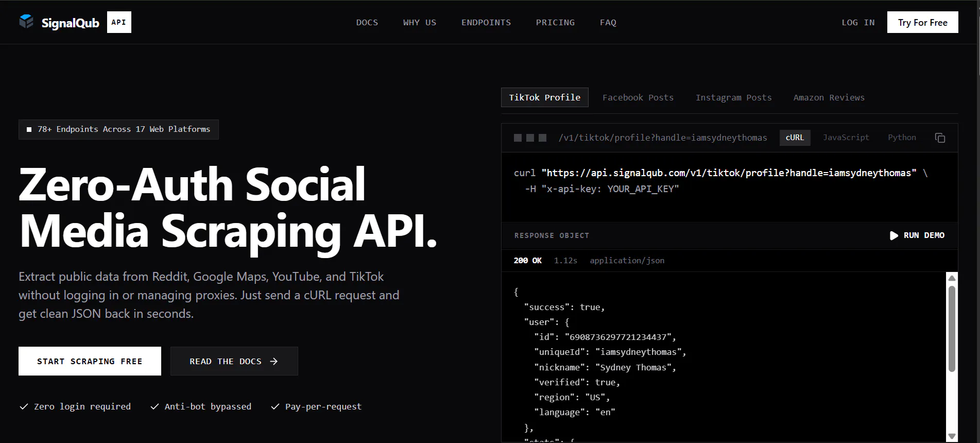
Task: Open the DOCS navigation link
Action: tap(367, 23)
